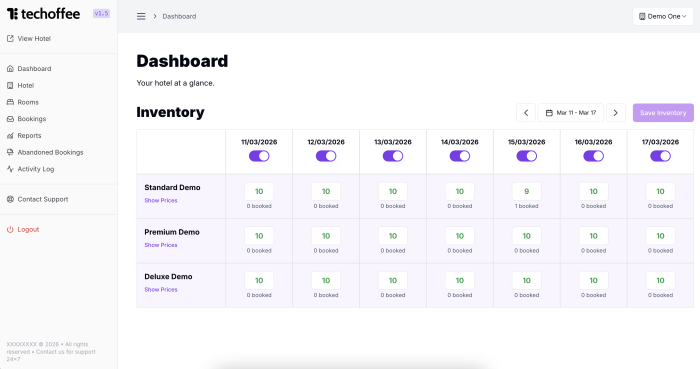Edit Premium Demo inventory for 14/03/2026
Image resolution: width=700 pixels, height=369 pixels.
[x=460, y=236]
